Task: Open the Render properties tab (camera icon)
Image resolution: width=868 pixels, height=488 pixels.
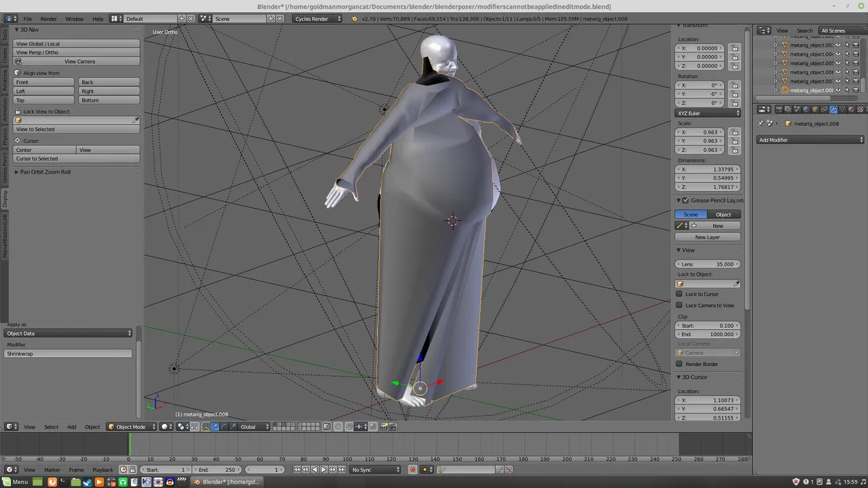Action: point(779,109)
